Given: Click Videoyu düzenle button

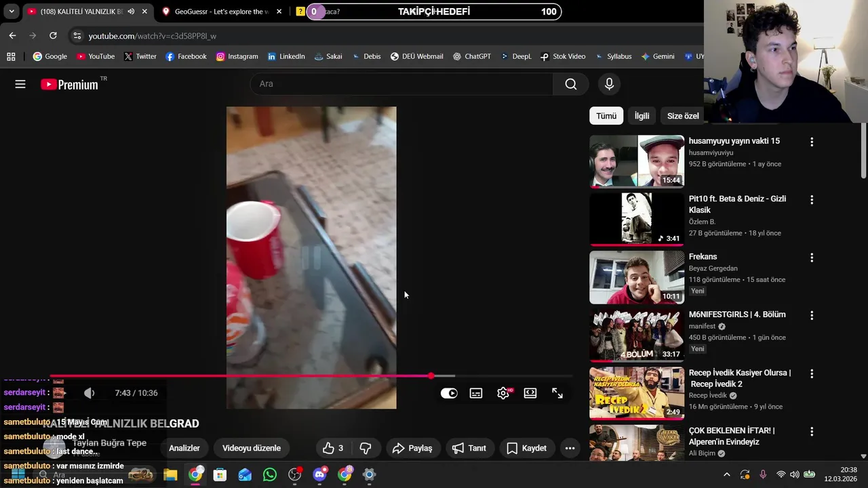Looking at the screenshot, I should pyautogui.click(x=252, y=448).
